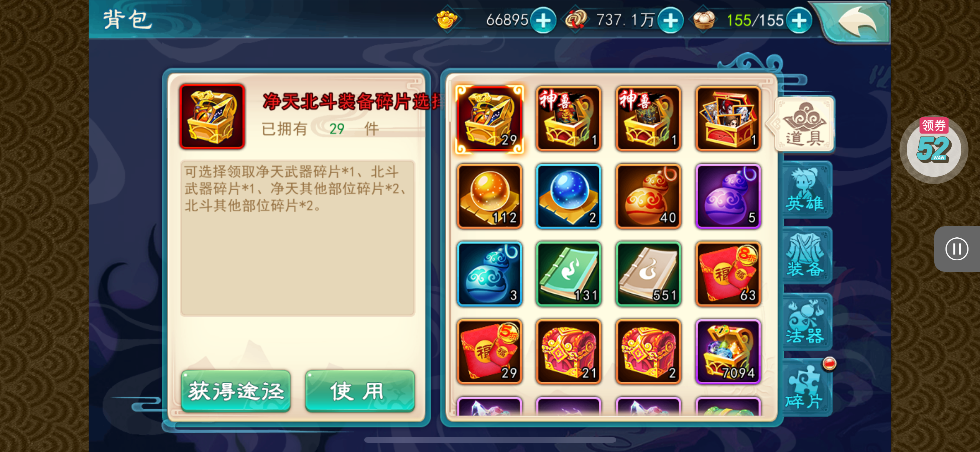Select the orange crystal ball item with 112

click(x=489, y=196)
